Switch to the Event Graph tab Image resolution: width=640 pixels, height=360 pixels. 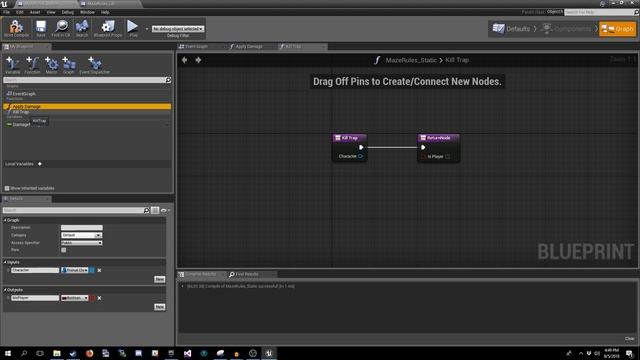(196, 47)
